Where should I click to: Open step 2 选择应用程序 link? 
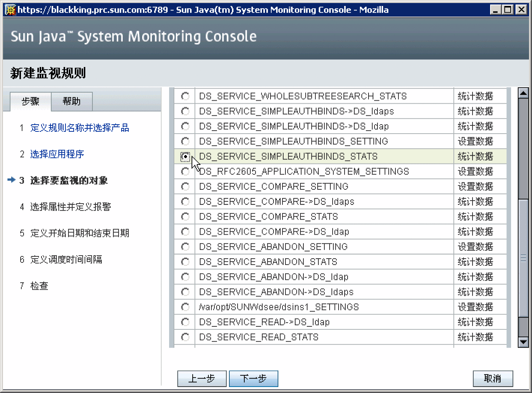[57, 154]
